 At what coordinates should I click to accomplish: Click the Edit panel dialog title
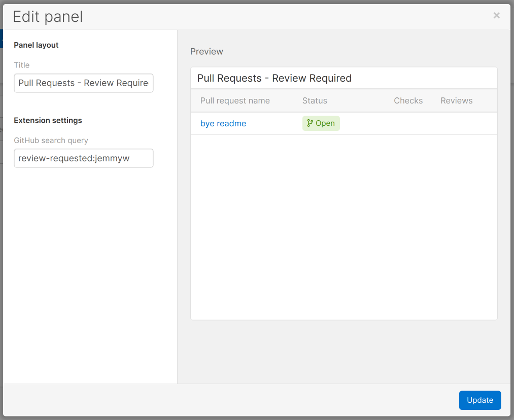[x=48, y=17]
